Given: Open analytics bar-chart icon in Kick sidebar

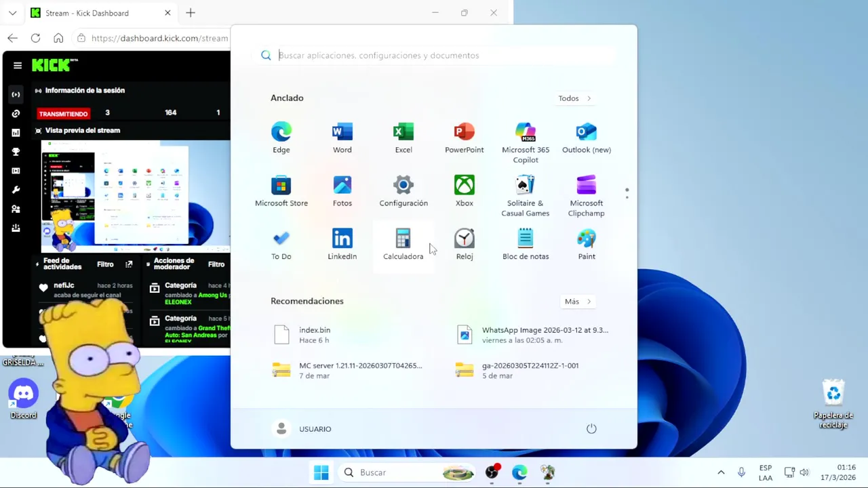Looking at the screenshot, I should tap(16, 133).
